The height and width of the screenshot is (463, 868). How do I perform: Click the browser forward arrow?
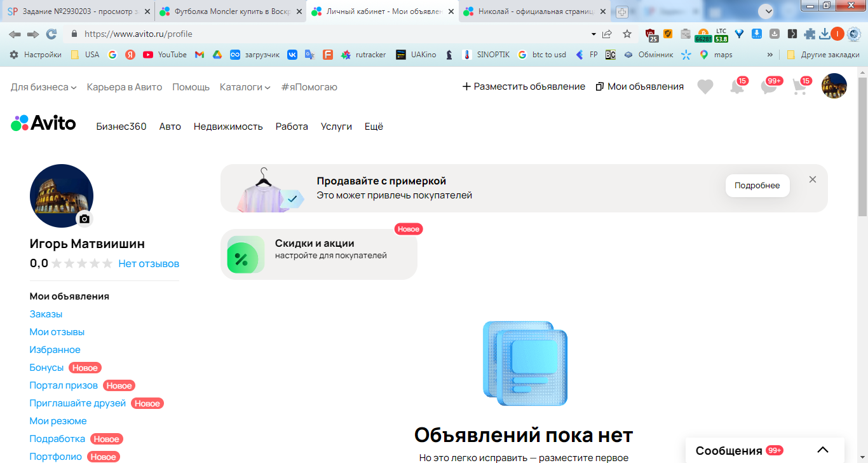[x=33, y=34]
